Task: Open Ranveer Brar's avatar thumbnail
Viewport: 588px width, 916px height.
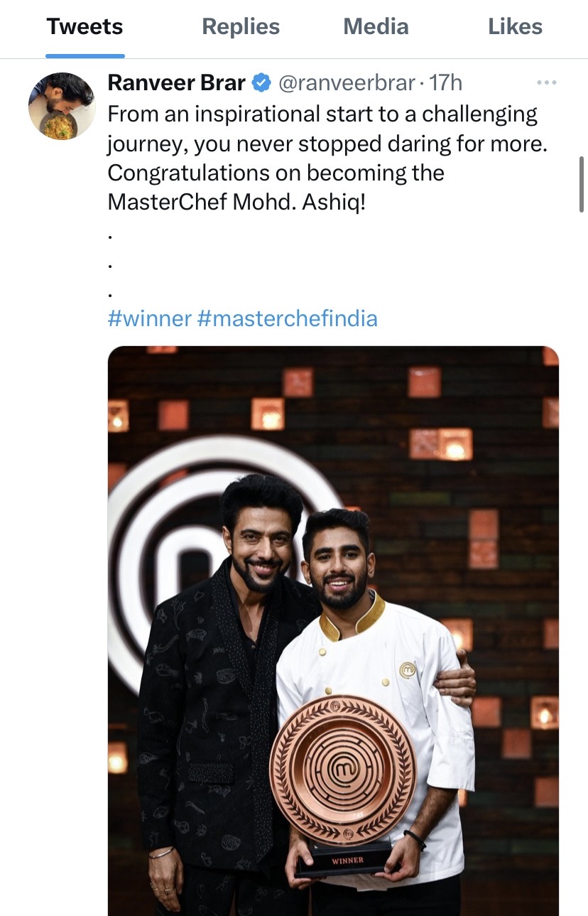Action: point(62,105)
